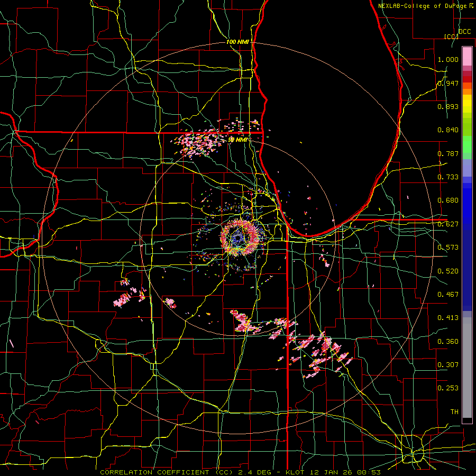This screenshot has width=476, height=476.
Task: Click the 0.787 scale value
Action: [448, 153]
